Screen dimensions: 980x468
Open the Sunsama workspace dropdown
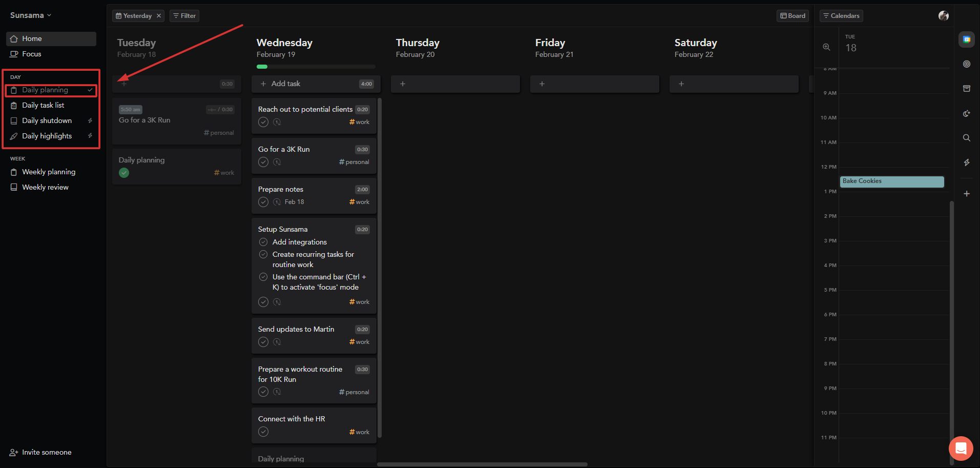pyautogui.click(x=31, y=15)
